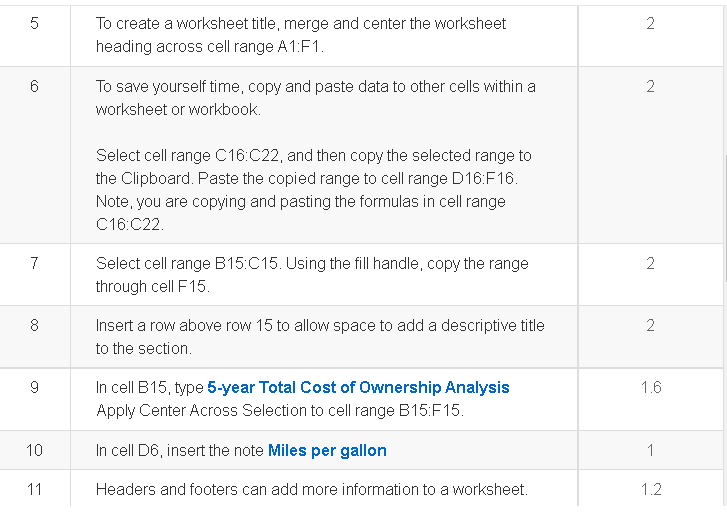Click the 'Headers and footers' instruction text
The image size is (727, 513).
[312, 490]
